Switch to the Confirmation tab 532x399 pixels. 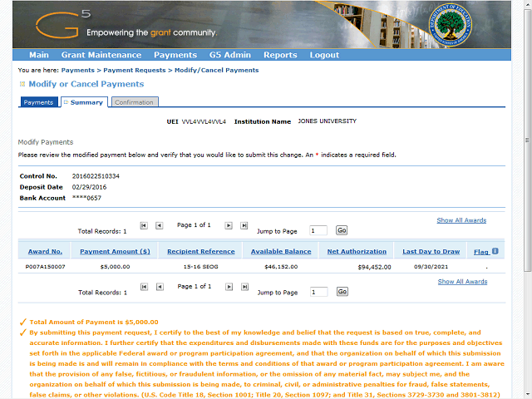click(135, 102)
